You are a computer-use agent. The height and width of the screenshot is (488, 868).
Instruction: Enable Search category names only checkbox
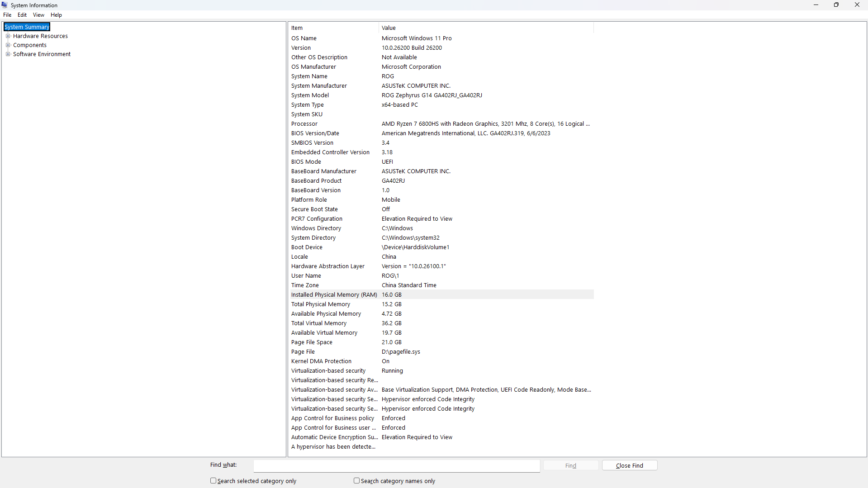click(356, 481)
